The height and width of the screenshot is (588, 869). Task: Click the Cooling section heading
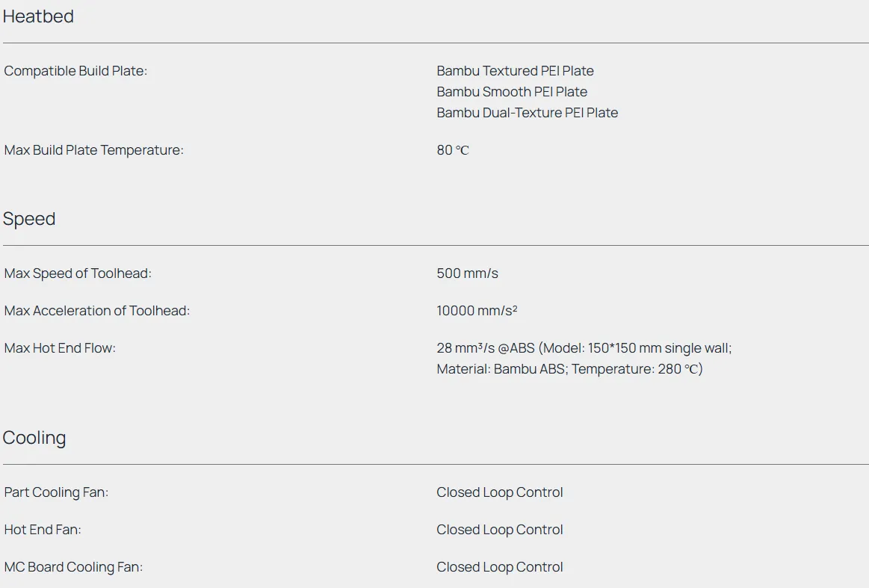[34, 438]
